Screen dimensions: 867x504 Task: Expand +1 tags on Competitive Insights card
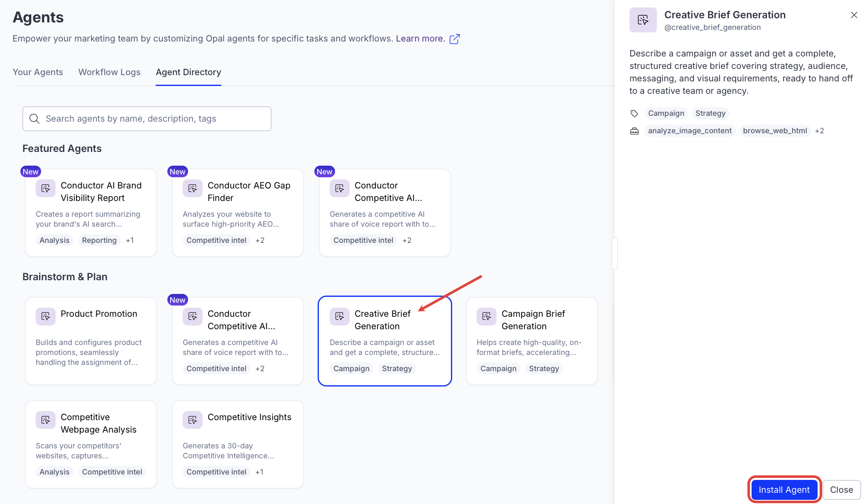point(259,472)
